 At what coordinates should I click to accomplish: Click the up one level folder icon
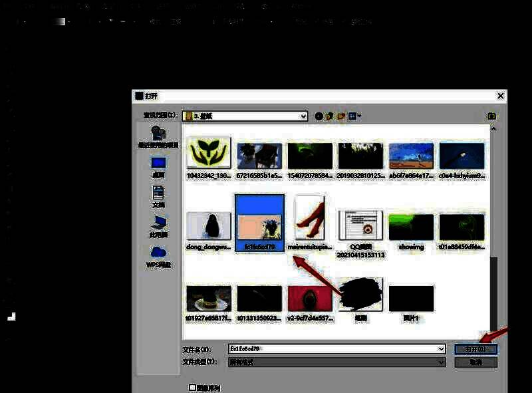click(x=330, y=116)
